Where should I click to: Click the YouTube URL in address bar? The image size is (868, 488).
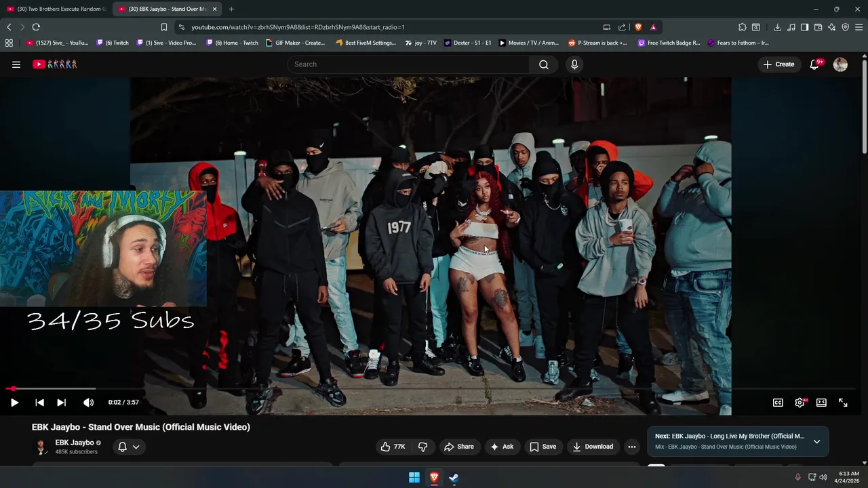pos(298,27)
